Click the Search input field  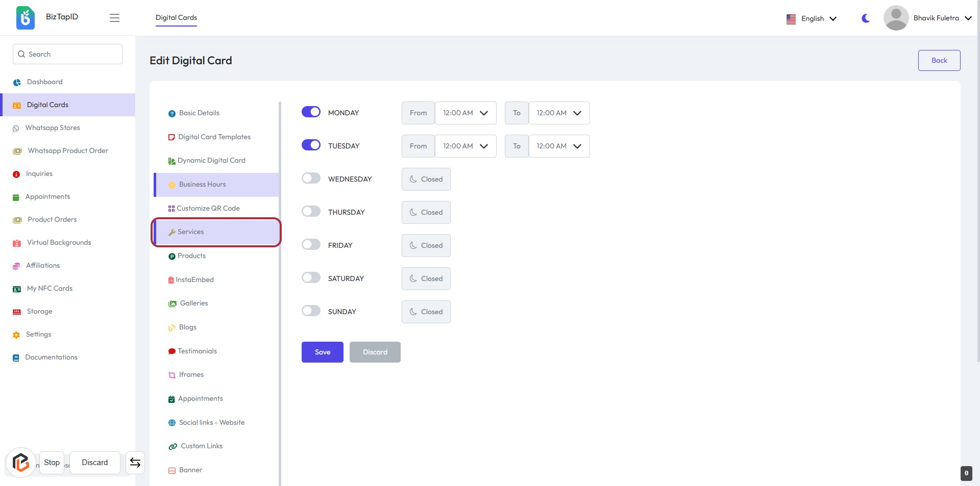67,54
